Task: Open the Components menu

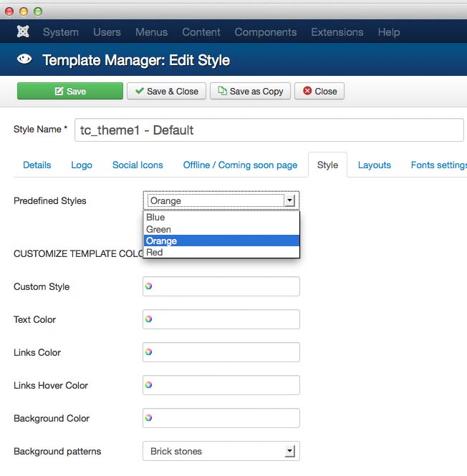Action: click(265, 32)
